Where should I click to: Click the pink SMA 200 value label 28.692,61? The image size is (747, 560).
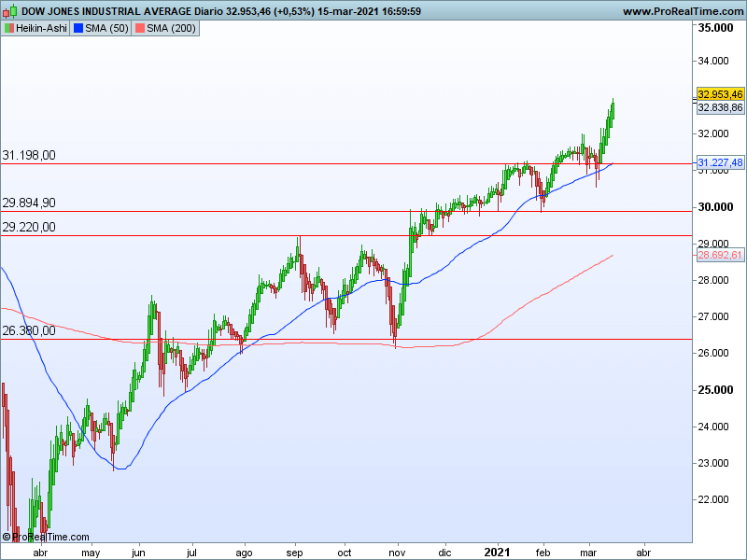point(720,255)
